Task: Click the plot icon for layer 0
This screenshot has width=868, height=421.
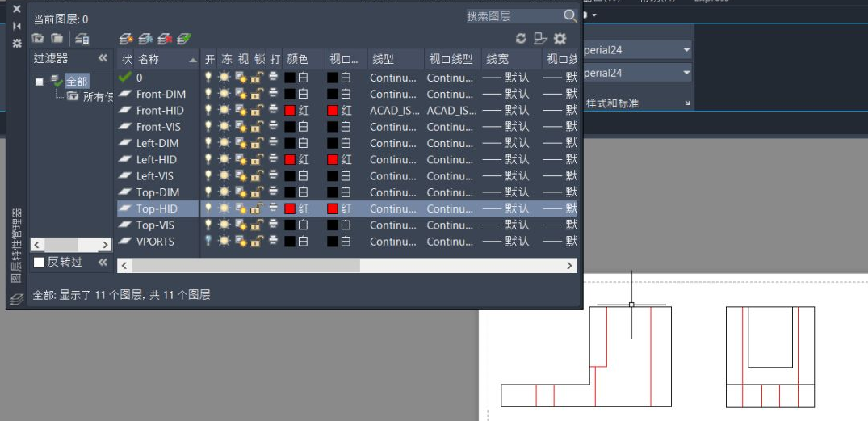Action: click(x=274, y=78)
